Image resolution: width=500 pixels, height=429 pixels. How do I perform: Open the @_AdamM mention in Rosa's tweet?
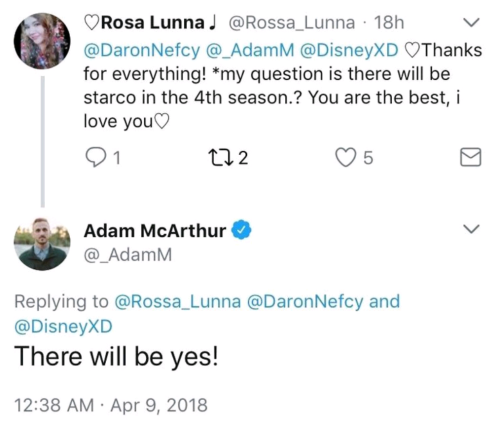pyautogui.click(x=250, y=50)
